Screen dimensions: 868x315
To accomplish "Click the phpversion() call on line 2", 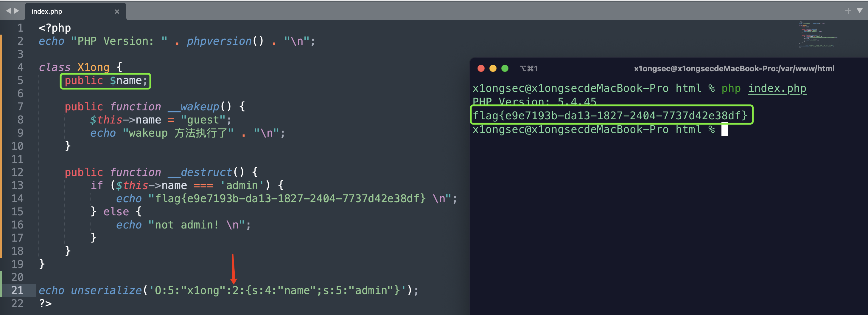I will tap(225, 41).
